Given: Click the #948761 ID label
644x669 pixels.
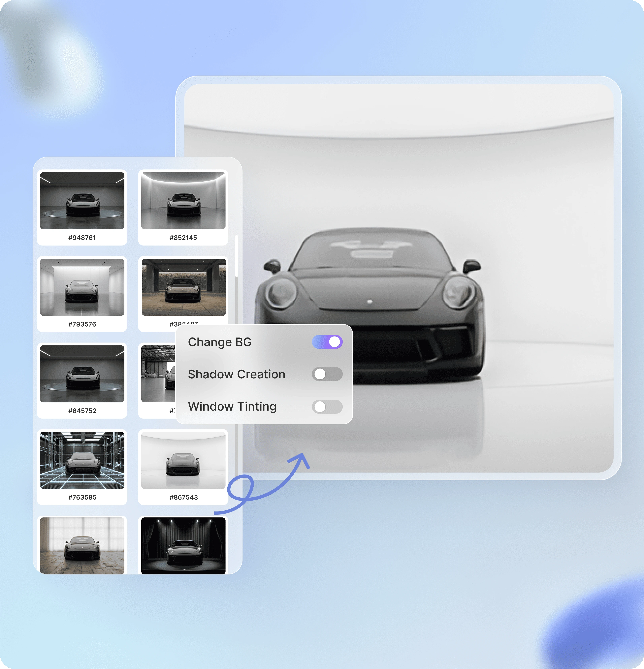Looking at the screenshot, I should (82, 238).
